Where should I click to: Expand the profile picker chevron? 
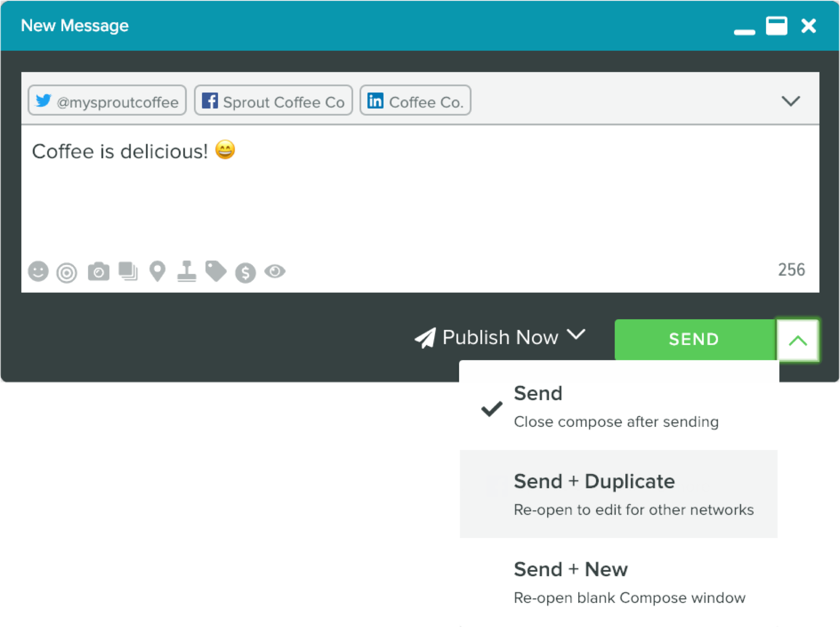coord(790,101)
